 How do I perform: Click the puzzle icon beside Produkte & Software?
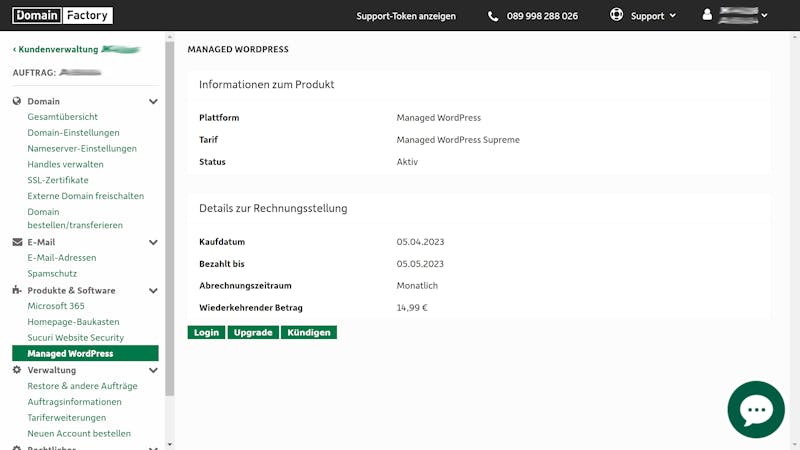coord(17,290)
